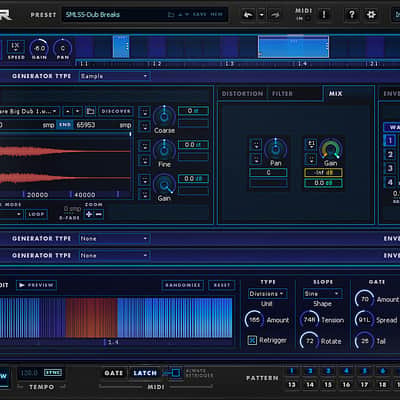This screenshot has width=400, height=400.
Task: Click the Tension knob showing 74R
Action: click(309, 320)
